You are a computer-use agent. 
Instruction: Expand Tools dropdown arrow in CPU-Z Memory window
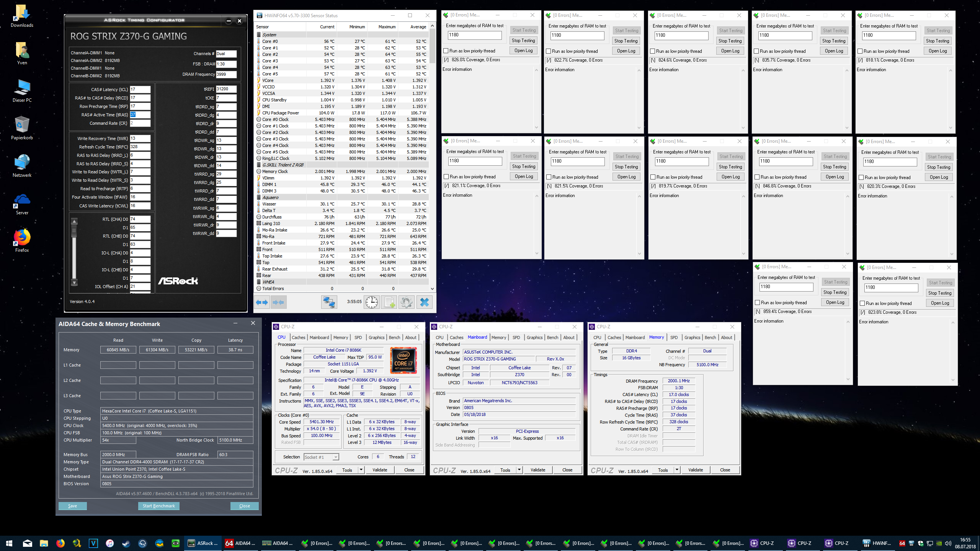[x=677, y=470]
